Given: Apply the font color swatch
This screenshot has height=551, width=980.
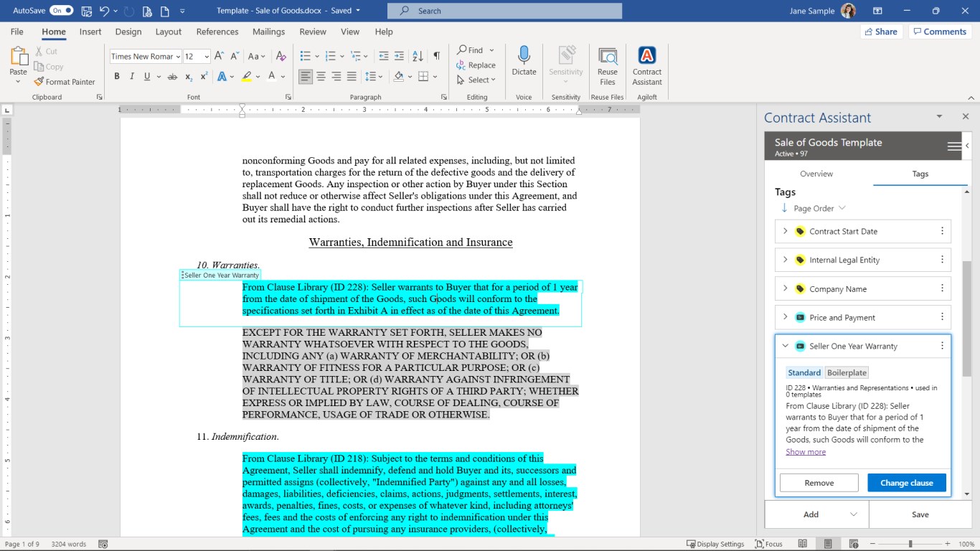Looking at the screenshot, I should (x=272, y=77).
